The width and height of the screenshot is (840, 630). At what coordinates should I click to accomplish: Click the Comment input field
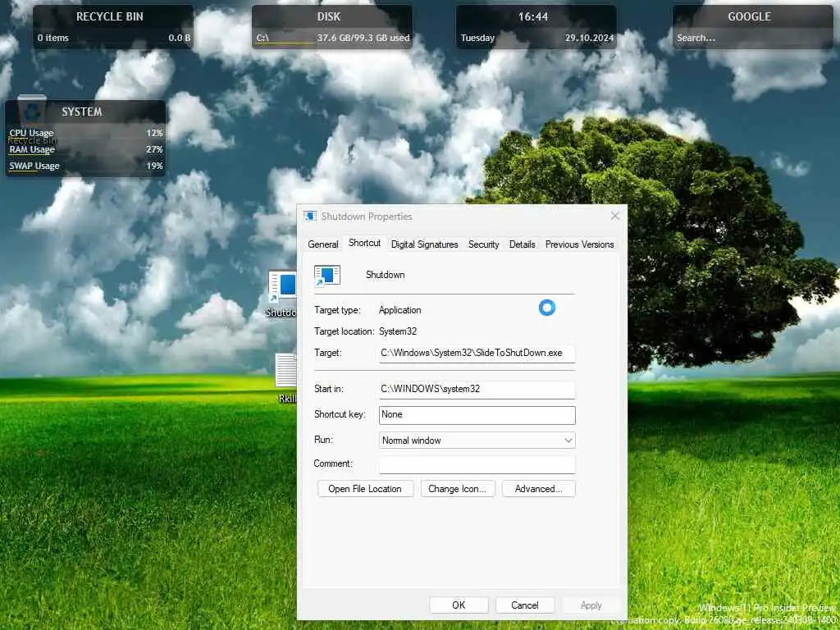click(477, 464)
